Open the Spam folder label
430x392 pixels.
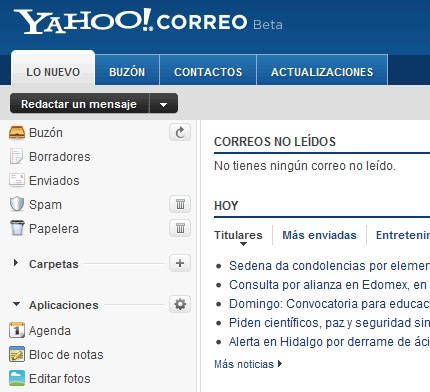[45, 205]
